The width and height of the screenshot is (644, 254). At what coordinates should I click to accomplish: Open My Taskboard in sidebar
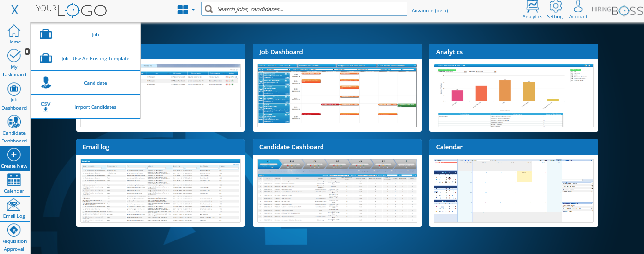pyautogui.click(x=14, y=63)
